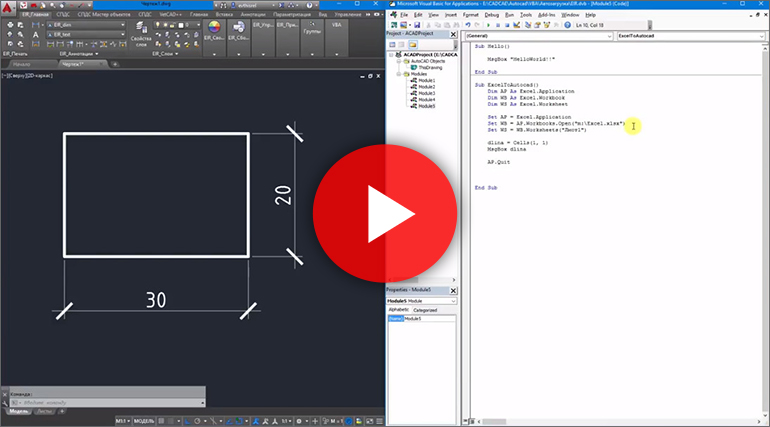Open the (General) object dropdown

click(534, 36)
